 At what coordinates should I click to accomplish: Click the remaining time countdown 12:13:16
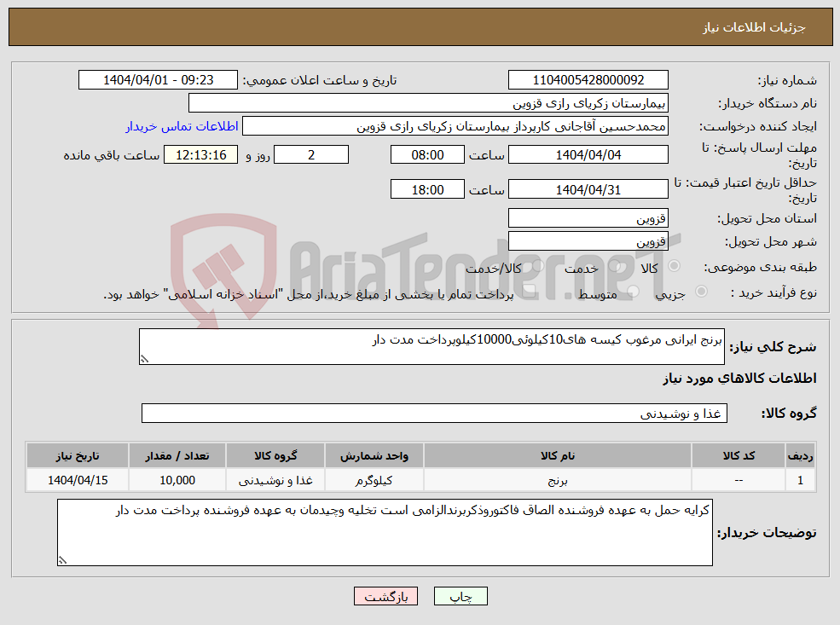click(201, 155)
